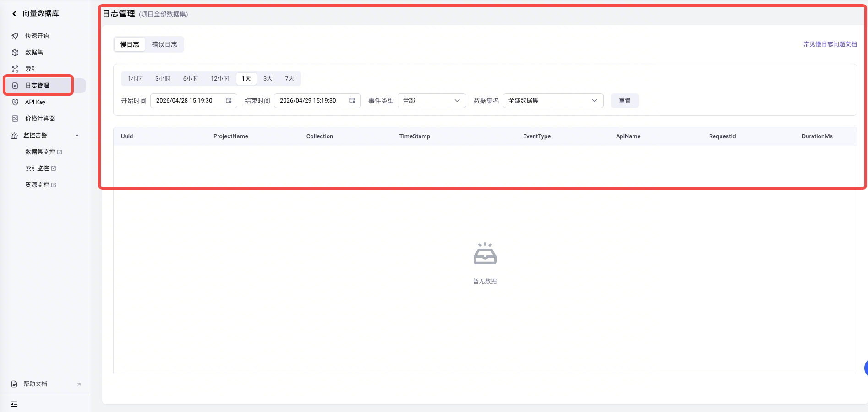Click the back arrow beside 向量数据库

click(x=14, y=14)
